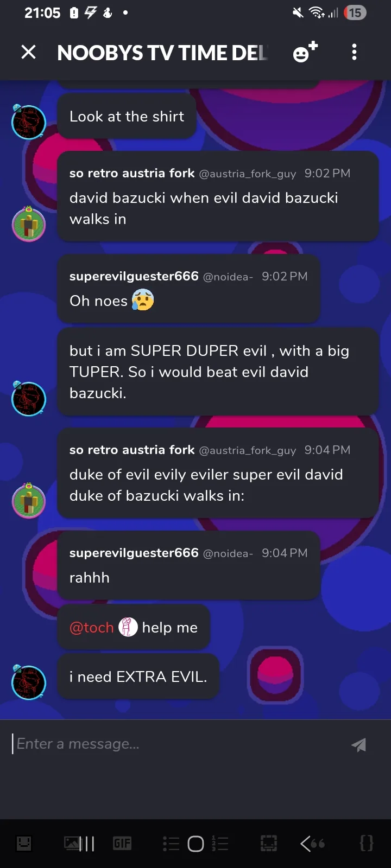Tap superevilguester666's avatar beside Look at the shirt

[28, 122]
